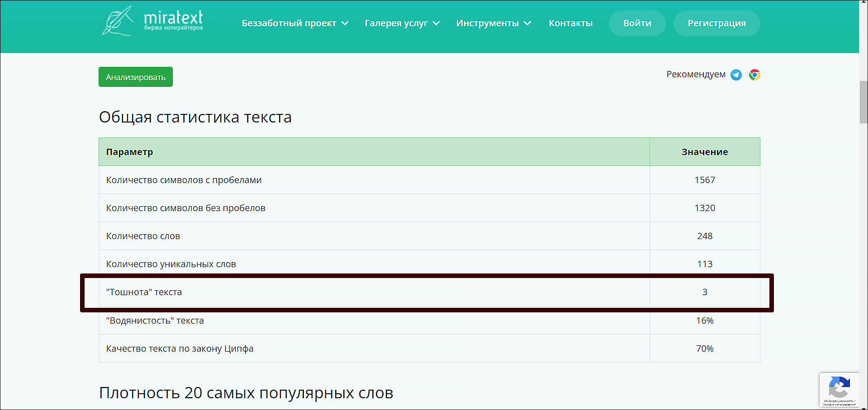Select 'Количество символов без пробелов' row label
868x410 pixels.
pos(185,208)
